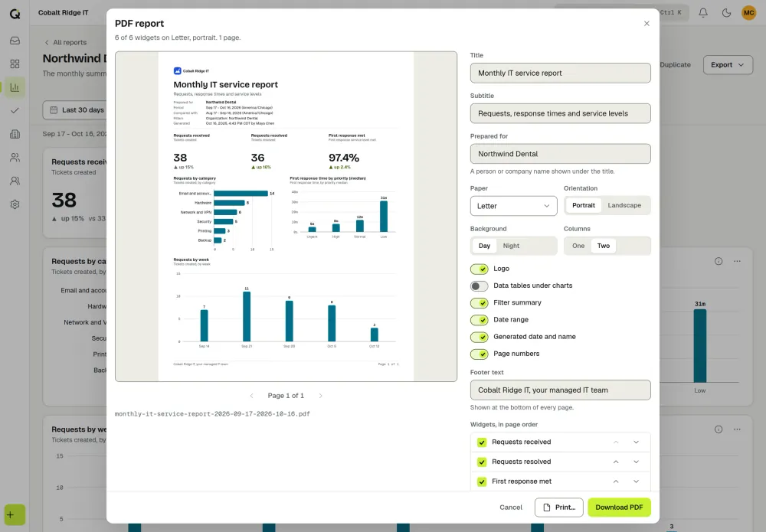Select Landscape orientation
The image size is (766, 532).
point(624,205)
